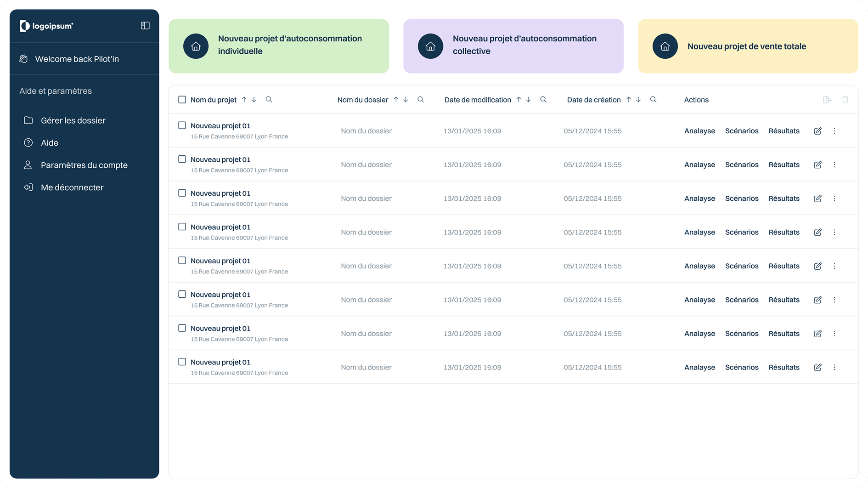
Task: Open the second row's three-dot options menu
Action: [834, 165]
